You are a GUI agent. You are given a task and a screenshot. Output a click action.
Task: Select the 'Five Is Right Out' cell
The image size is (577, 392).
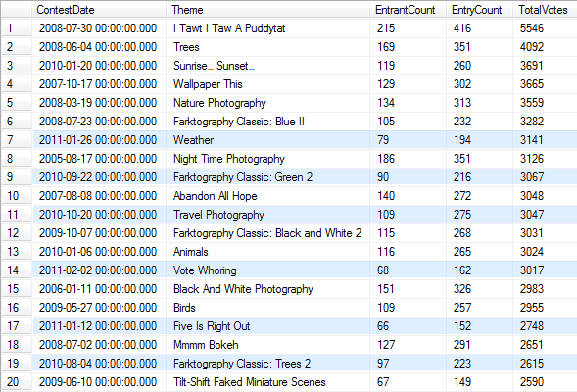tap(267, 326)
